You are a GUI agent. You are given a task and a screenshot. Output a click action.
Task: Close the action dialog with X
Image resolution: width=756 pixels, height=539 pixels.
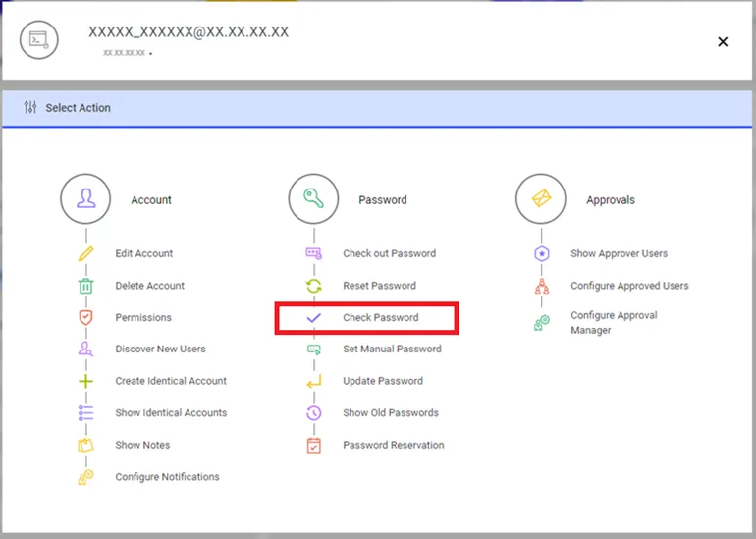point(723,42)
